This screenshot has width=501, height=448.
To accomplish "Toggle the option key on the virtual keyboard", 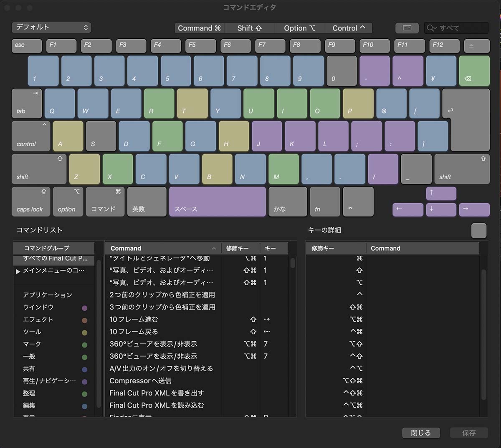I will [68, 202].
